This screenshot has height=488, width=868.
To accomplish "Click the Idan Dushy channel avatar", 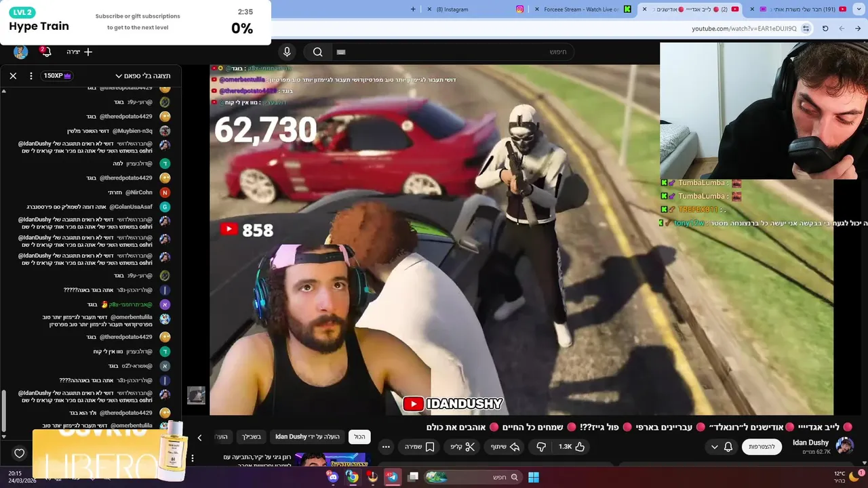I will pos(844,446).
